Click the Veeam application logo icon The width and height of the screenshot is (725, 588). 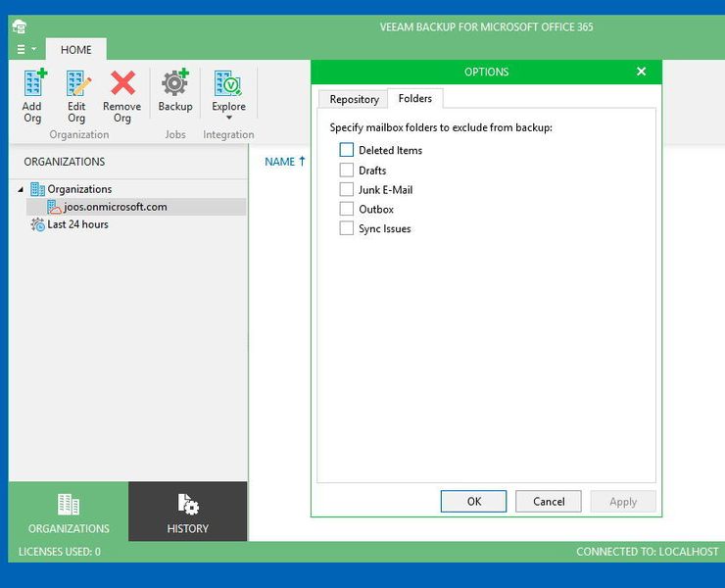pyautogui.click(x=20, y=26)
